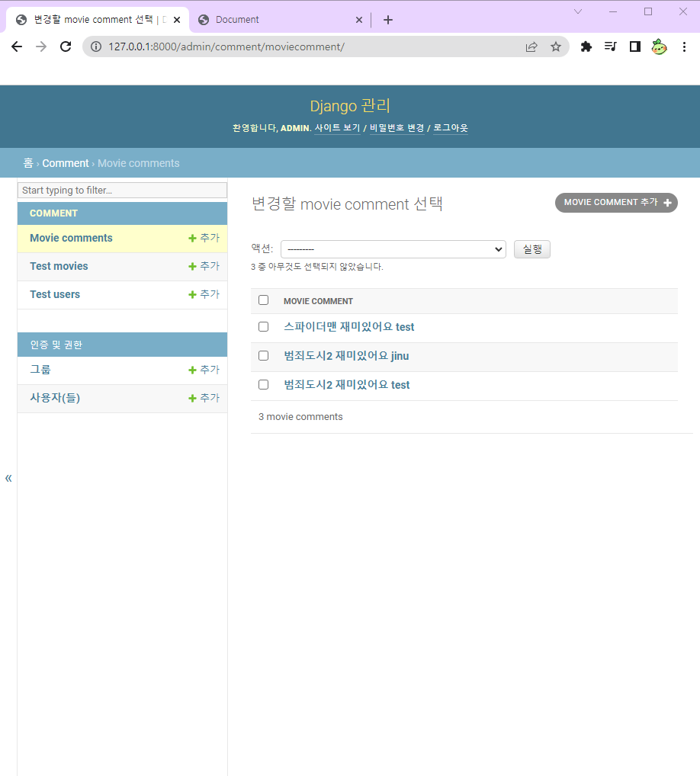
Task: Open a new browser tab with plus
Action: click(x=388, y=20)
